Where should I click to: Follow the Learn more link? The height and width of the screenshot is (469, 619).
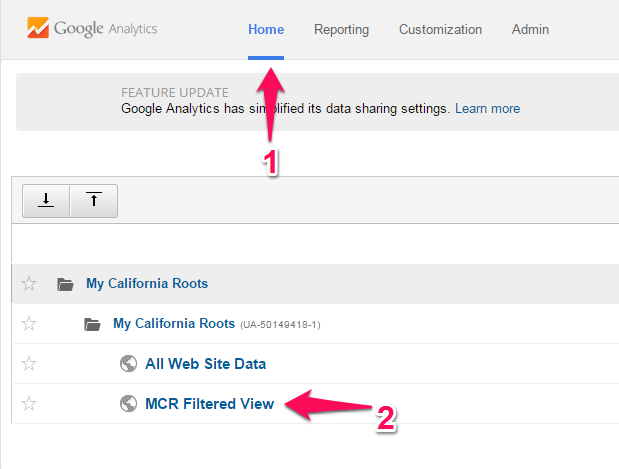[x=488, y=109]
